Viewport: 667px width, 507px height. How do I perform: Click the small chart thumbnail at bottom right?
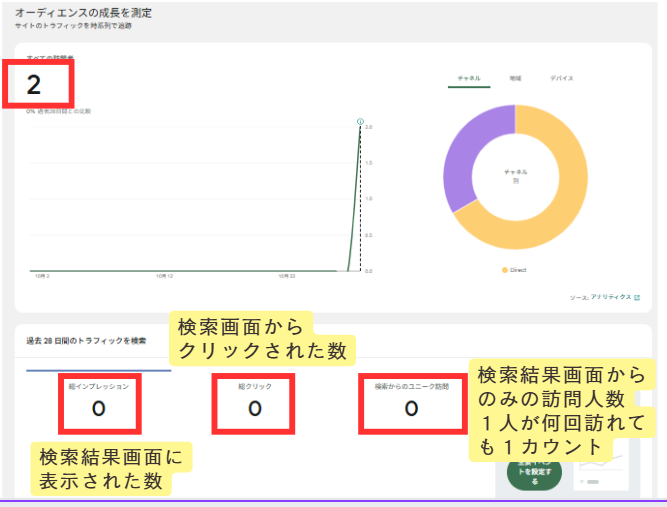pyautogui.click(x=603, y=470)
